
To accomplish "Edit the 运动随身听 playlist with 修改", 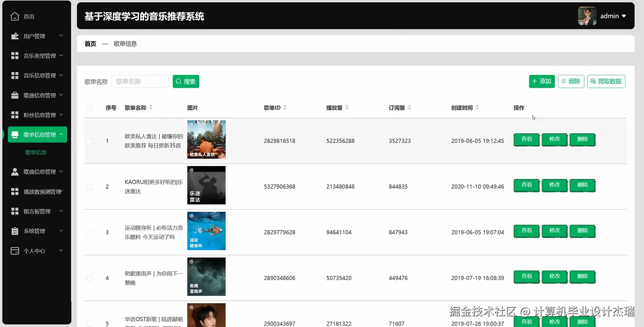I will 555,231.
